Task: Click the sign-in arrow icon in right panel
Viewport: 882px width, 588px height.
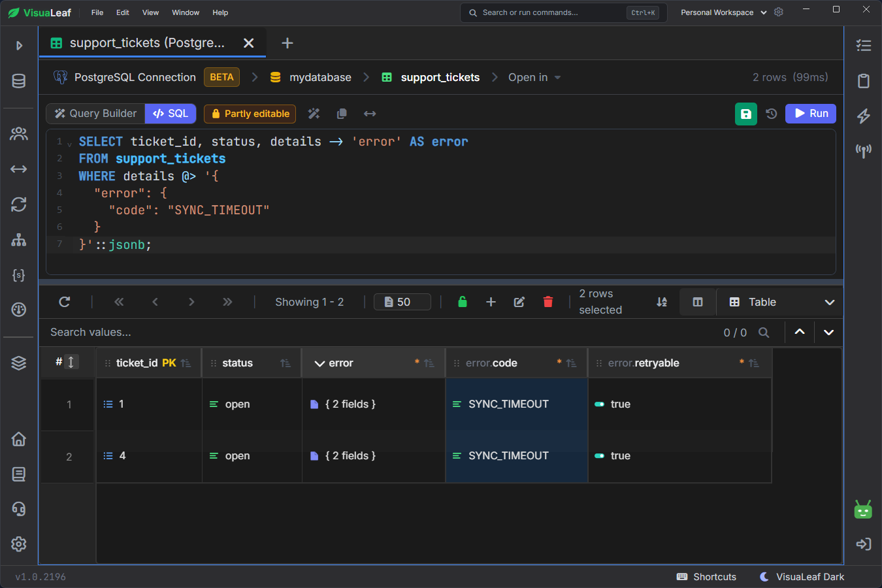Action: pyautogui.click(x=864, y=544)
